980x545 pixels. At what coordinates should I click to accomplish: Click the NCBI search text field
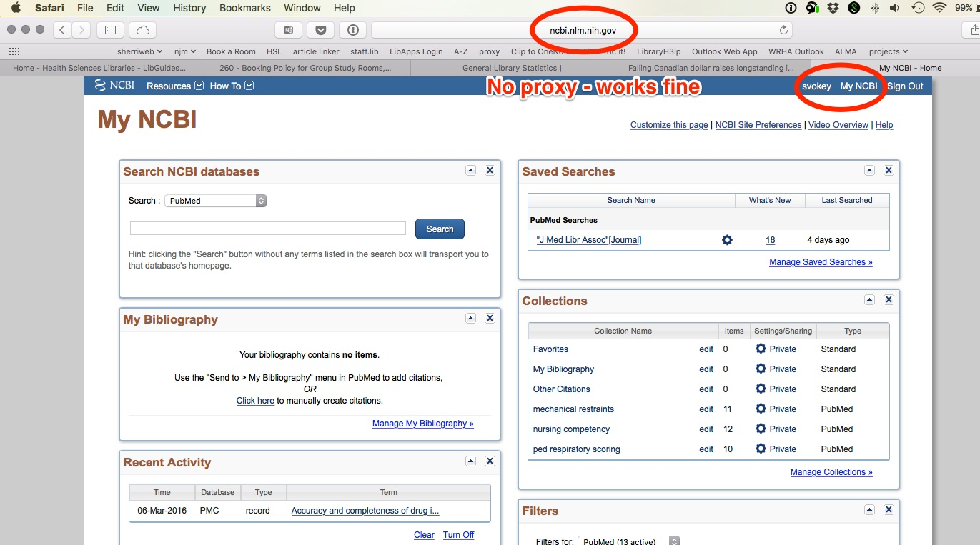(267, 229)
